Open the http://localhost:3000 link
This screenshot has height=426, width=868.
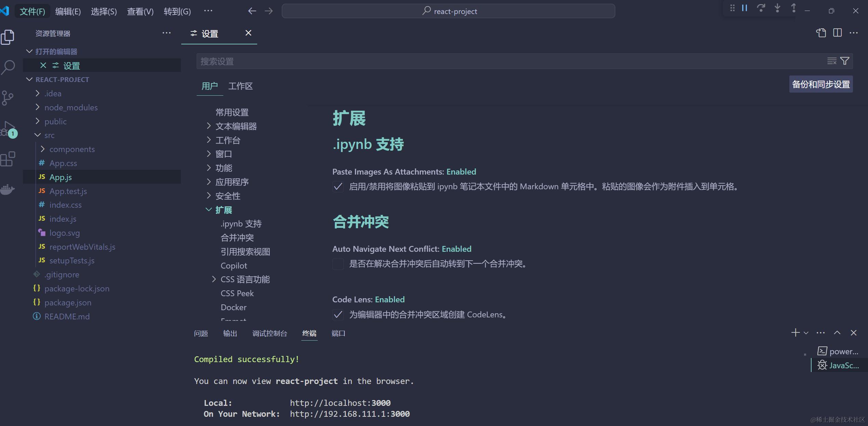340,403
